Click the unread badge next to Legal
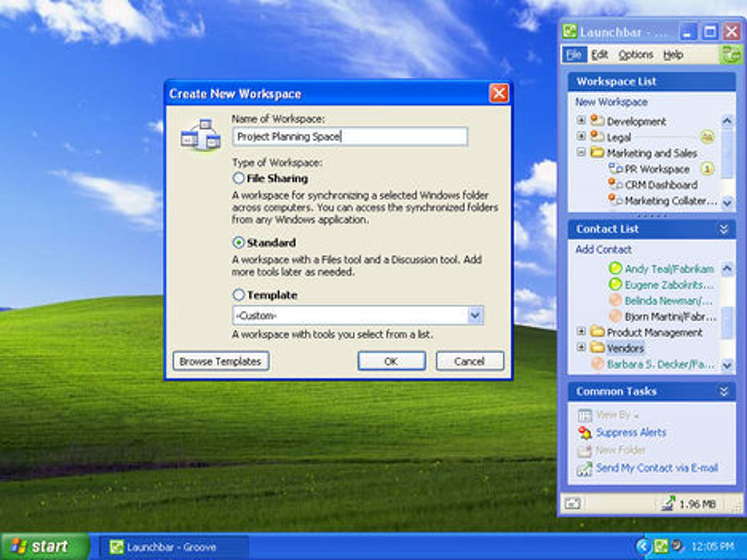This screenshot has width=747, height=560. coord(707,137)
